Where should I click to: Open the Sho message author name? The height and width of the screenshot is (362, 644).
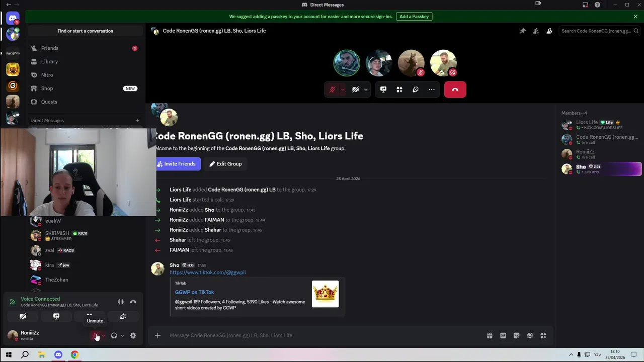[x=175, y=265]
